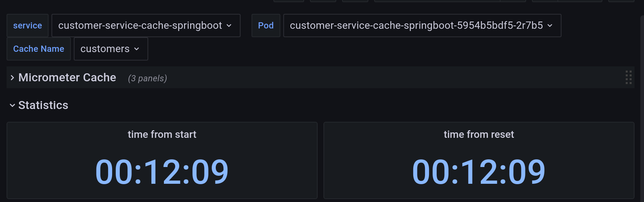Click the vertical scrollbar on right edge
The height and width of the screenshot is (202, 644).
click(x=642, y=109)
